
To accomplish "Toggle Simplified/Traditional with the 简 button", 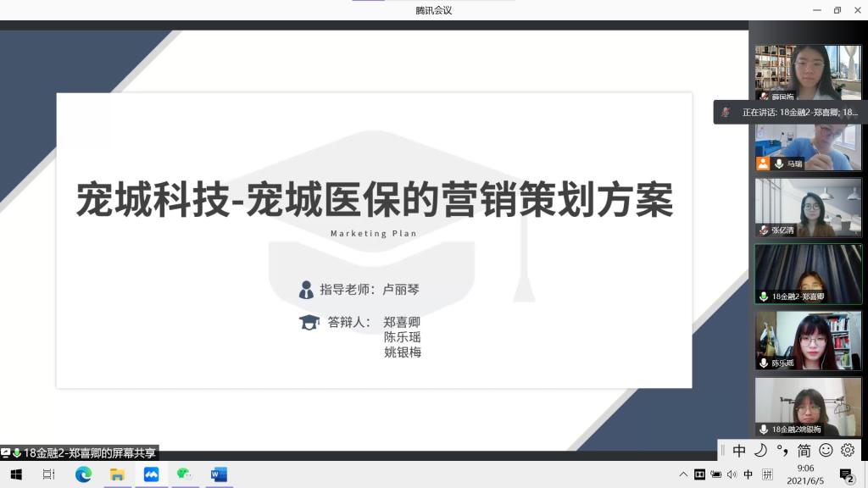I will [x=804, y=451].
